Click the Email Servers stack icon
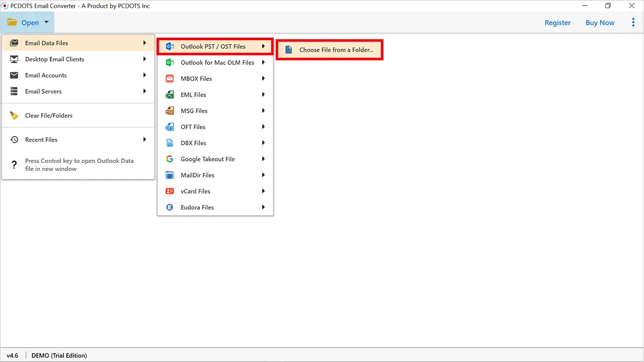The image size is (644, 362). pyautogui.click(x=15, y=92)
